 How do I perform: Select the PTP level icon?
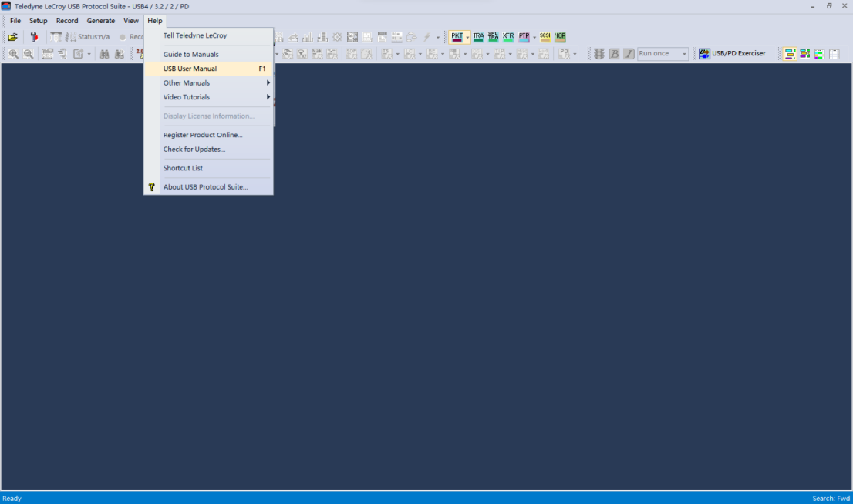coord(524,37)
